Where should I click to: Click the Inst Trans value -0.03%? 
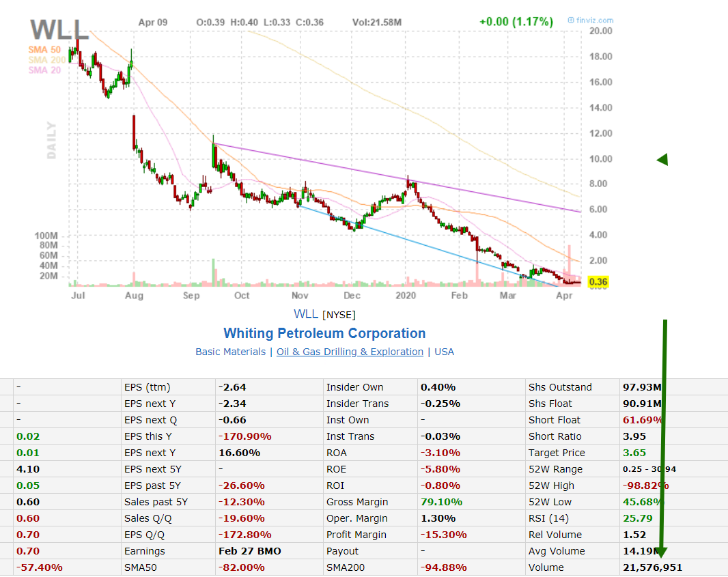tap(440, 436)
